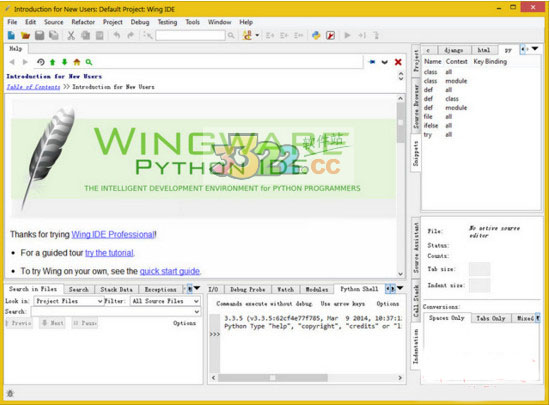
Task: Click Options in Search in Files
Action: click(x=185, y=323)
